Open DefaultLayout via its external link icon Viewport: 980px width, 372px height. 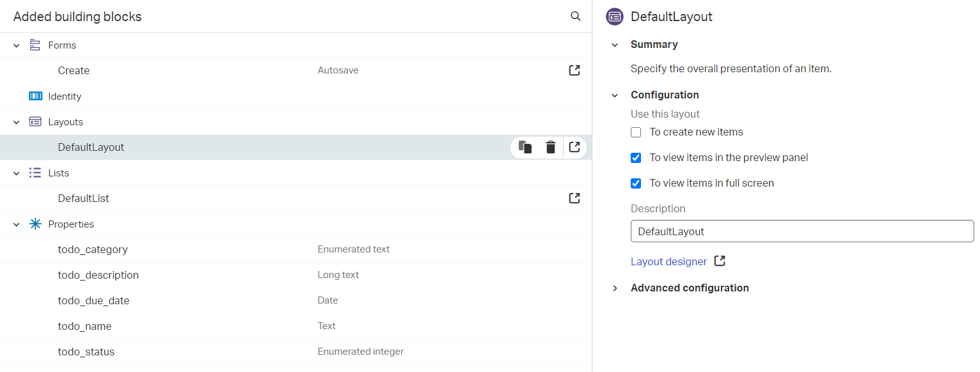click(x=574, y=147)
